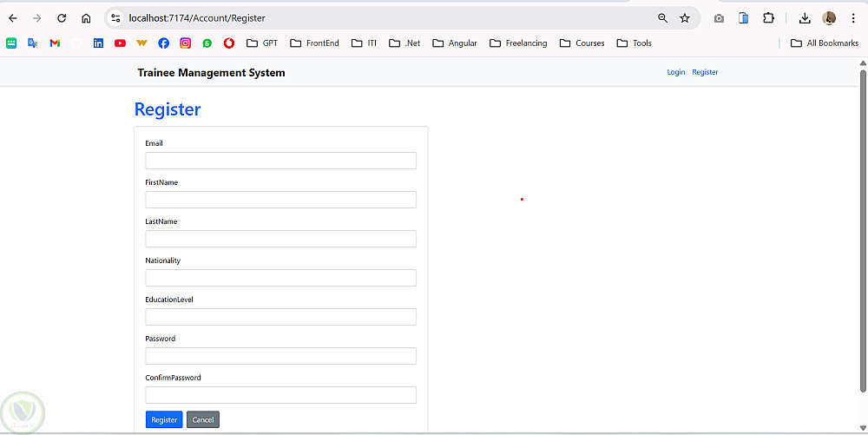Reload the page with the refresh icon

click(62, 18)
